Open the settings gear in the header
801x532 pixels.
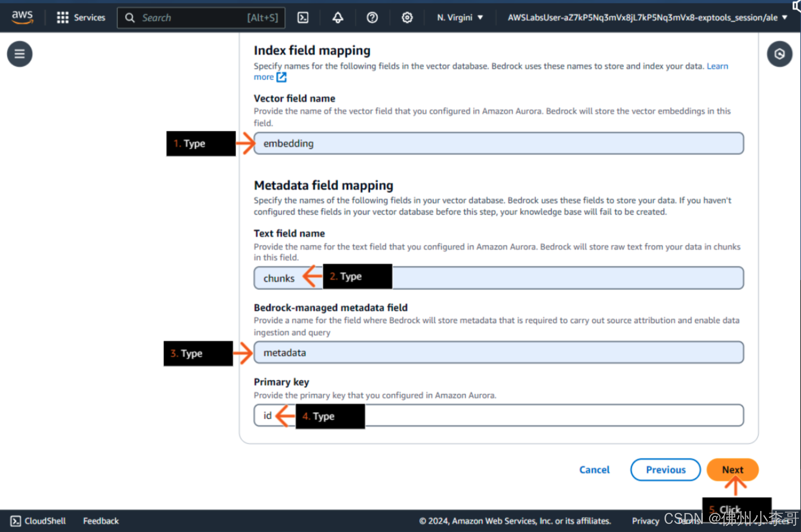point(407,17)
